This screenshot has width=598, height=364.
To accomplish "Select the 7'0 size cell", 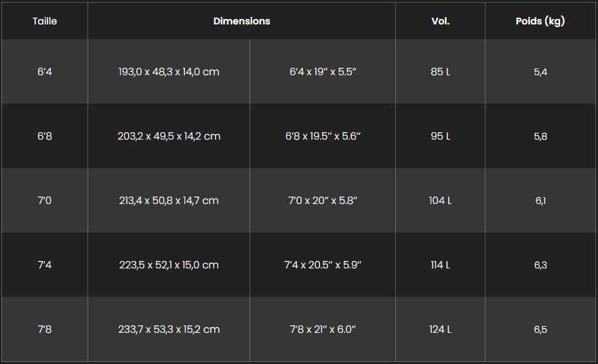I will (x=45, y=201).
